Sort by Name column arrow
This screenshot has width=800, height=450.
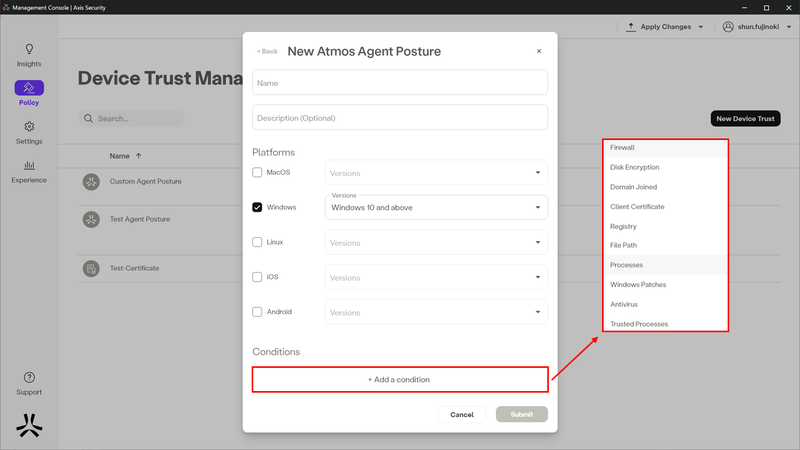coord(138,156)
